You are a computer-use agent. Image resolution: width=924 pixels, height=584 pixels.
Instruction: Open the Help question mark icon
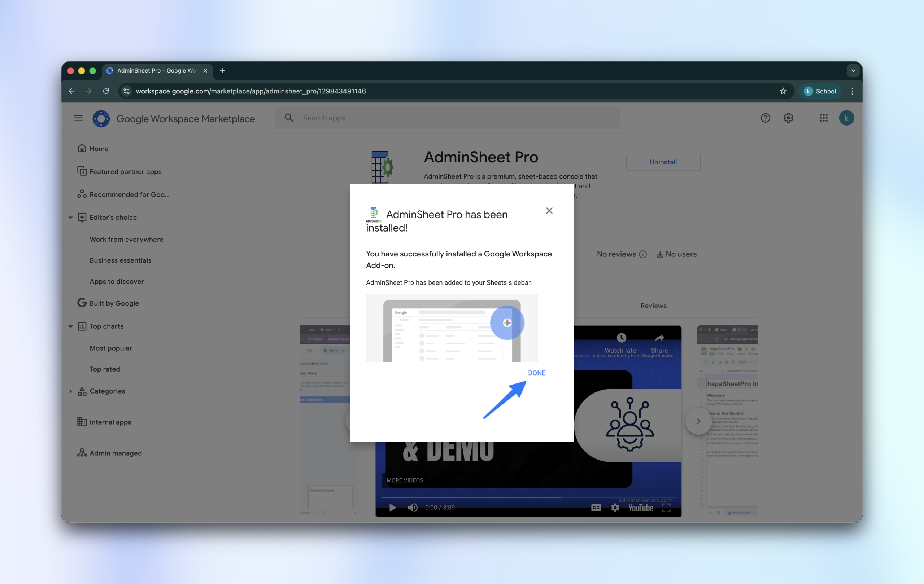[x=765, y=118]
